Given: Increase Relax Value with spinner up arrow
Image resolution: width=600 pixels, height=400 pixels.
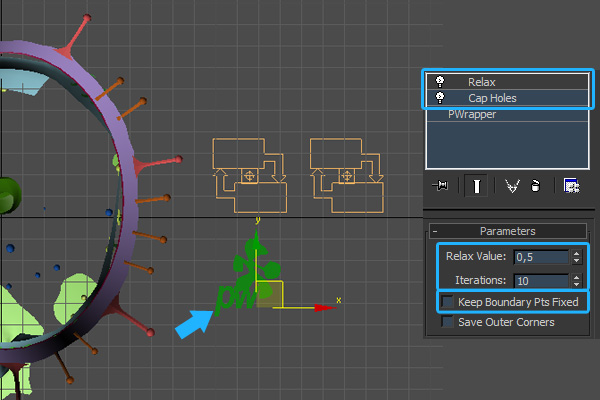Looking at the screenshot, I should [x=576, y=253].
